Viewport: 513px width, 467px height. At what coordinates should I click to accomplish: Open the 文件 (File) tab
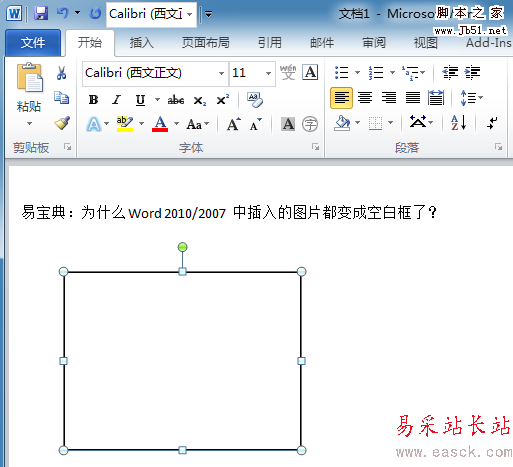(33, 43)
